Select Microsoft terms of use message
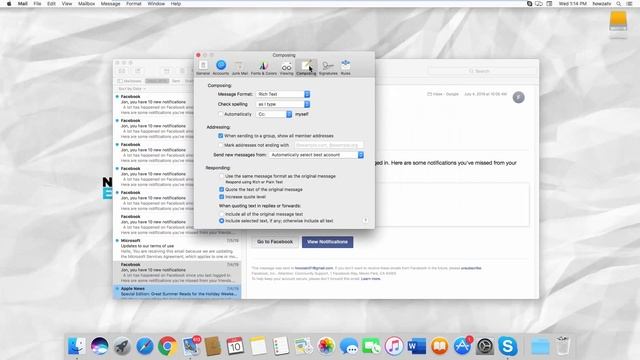 click(177, 249)
